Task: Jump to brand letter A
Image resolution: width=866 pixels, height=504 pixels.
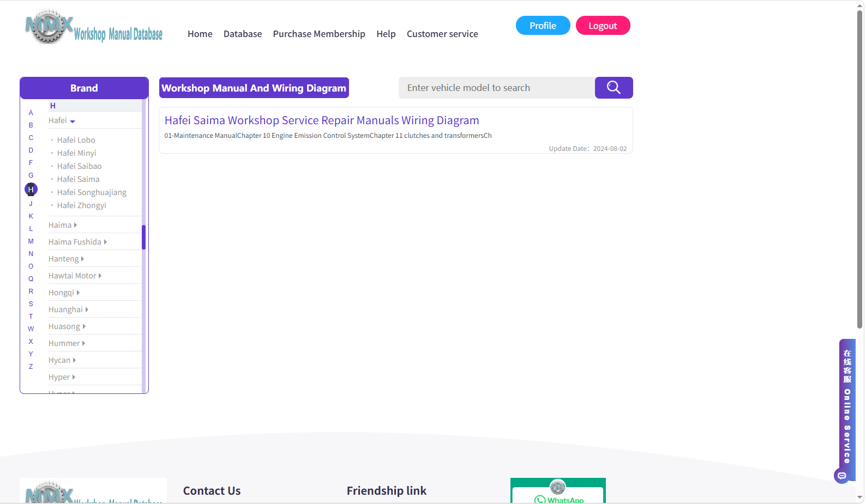Action: 31,113
